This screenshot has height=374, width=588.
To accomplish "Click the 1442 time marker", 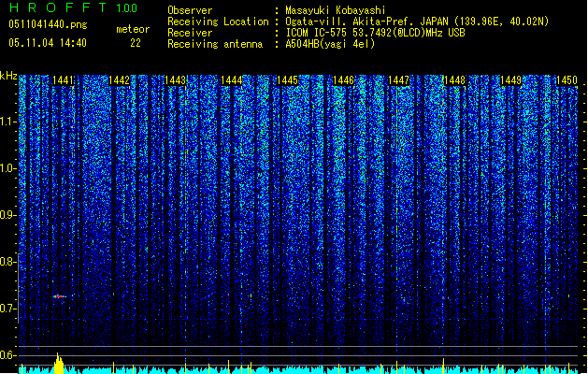I will [119, 80].
